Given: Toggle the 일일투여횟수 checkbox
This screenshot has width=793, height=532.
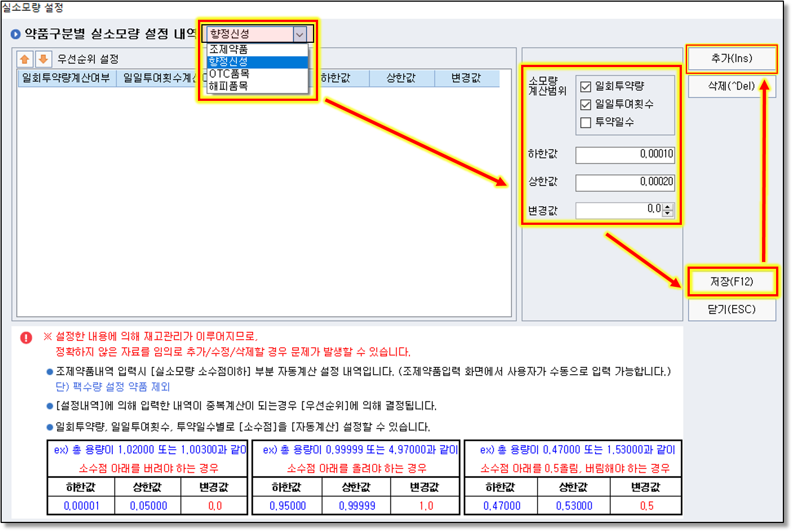Looking at the screenshot, I should (586, 105).
